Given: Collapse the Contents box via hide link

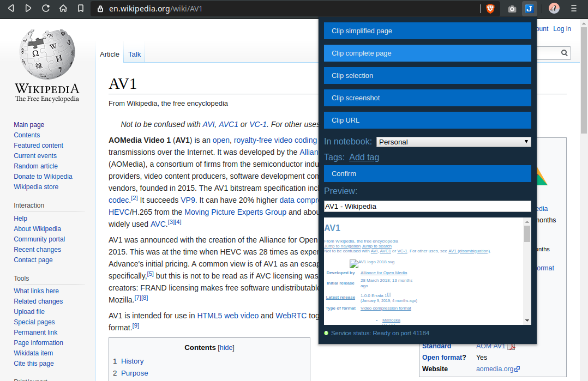Looking at the screenshot, I should tap(226, 347).
